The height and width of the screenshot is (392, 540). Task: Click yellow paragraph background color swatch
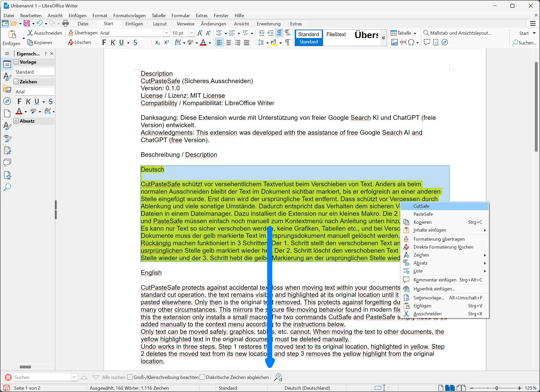[x=274, y=42]
